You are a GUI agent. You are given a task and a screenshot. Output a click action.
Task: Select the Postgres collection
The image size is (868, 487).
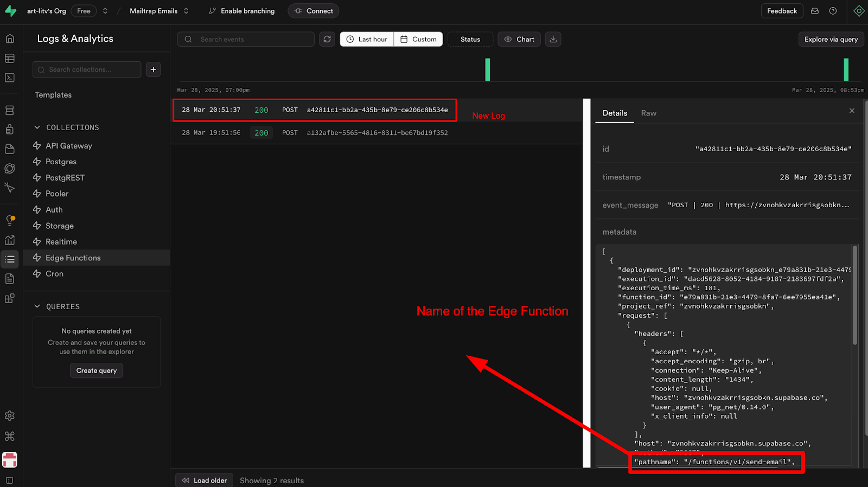[97, 162]
